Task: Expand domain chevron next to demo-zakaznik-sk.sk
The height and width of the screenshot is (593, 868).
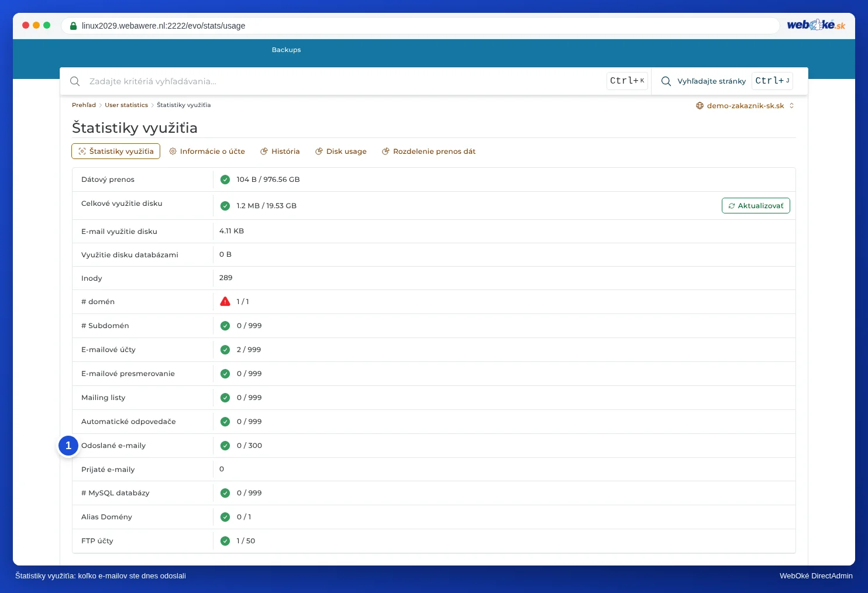Action: tap(791, 106)
